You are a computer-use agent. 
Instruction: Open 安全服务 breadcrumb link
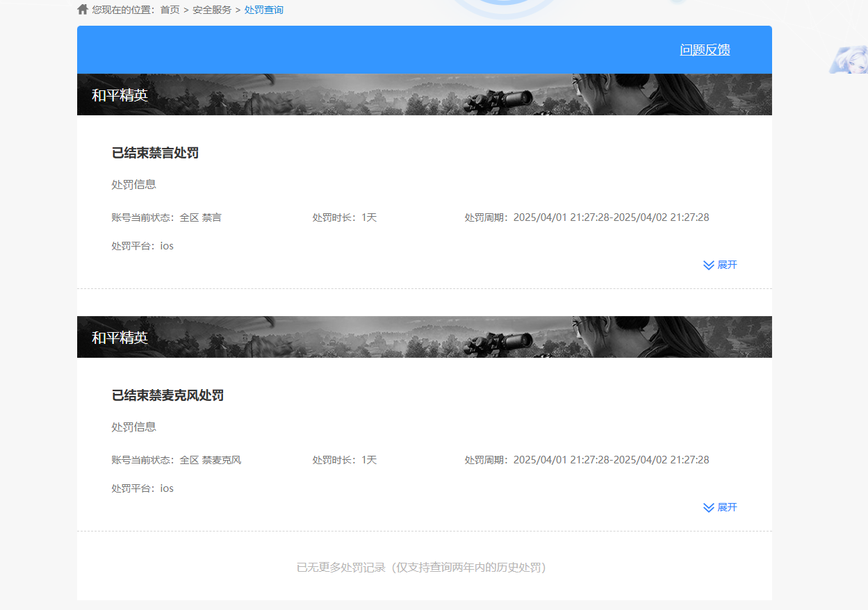(212, 10)
